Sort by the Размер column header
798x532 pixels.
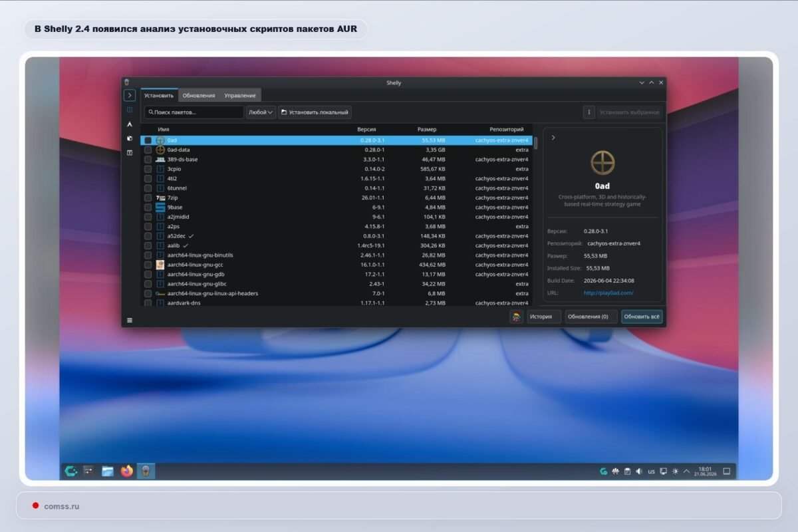coord(427,130)
